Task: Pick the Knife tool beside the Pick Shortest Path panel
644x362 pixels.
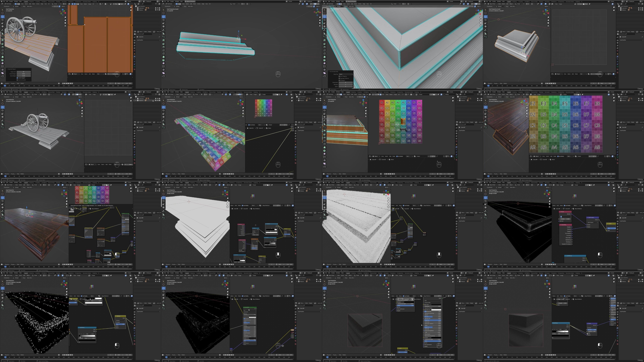Action: click(x=325, y=54)
